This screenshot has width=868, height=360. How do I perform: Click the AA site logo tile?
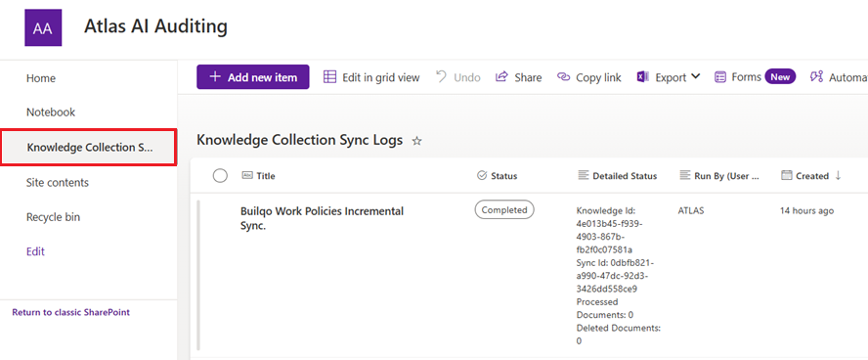43,27
